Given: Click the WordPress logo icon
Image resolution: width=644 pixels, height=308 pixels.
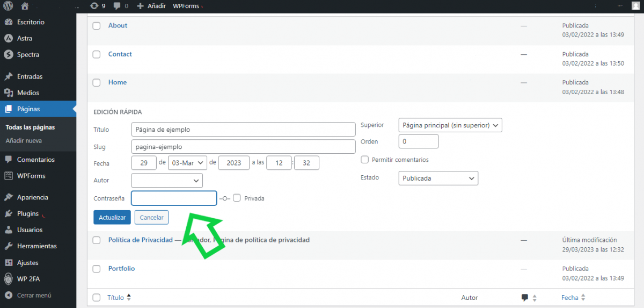Looking at the screenshot, I should [9, 6].
